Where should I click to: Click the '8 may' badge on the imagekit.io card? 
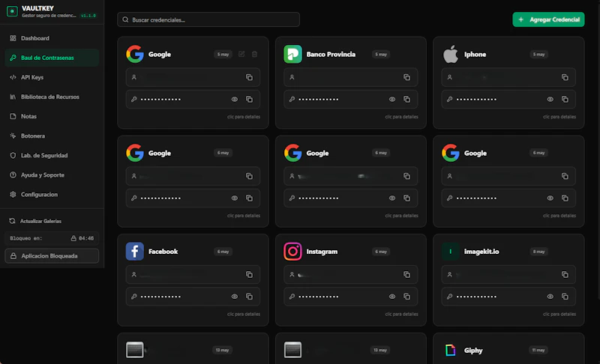(538, 252)
